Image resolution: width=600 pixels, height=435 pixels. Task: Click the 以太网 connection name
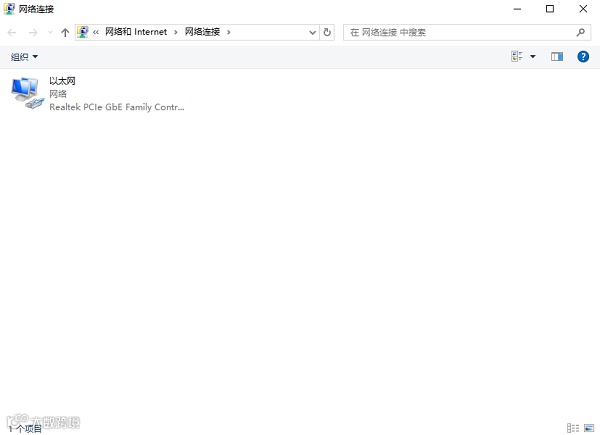(62, 81)
